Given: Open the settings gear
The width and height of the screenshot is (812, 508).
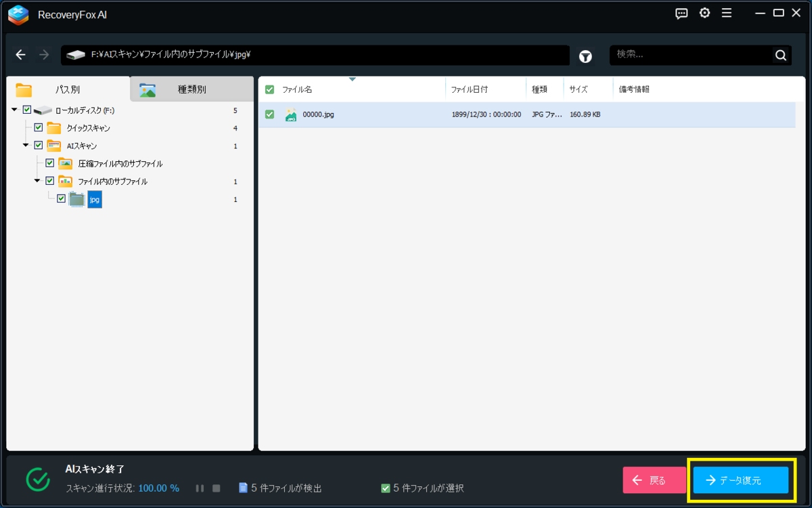Looking at the screenshot, I should (x=704, y=13).
